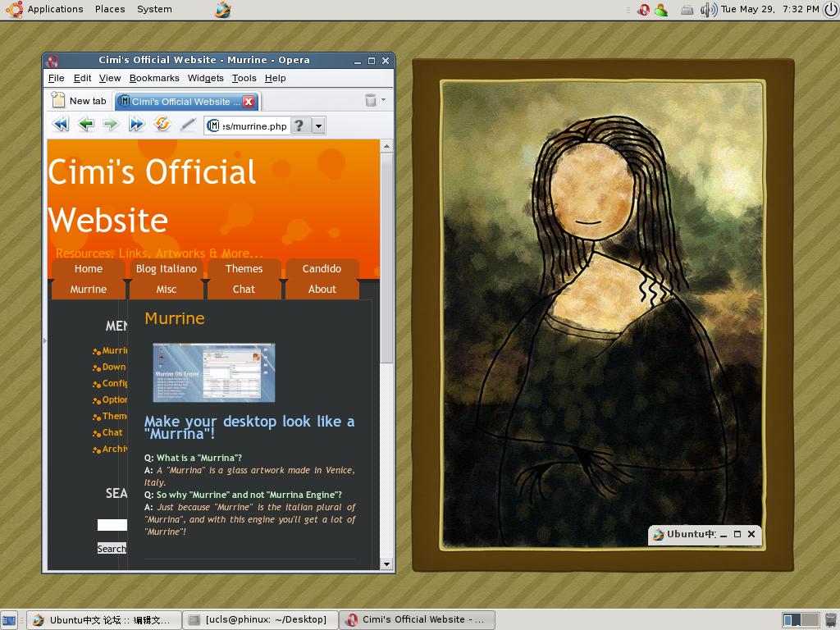Image resolution: width=840 pixels, height=630 pixels.
Task: Click the Rewind navigation button in Opera
Action: (61, 125)
